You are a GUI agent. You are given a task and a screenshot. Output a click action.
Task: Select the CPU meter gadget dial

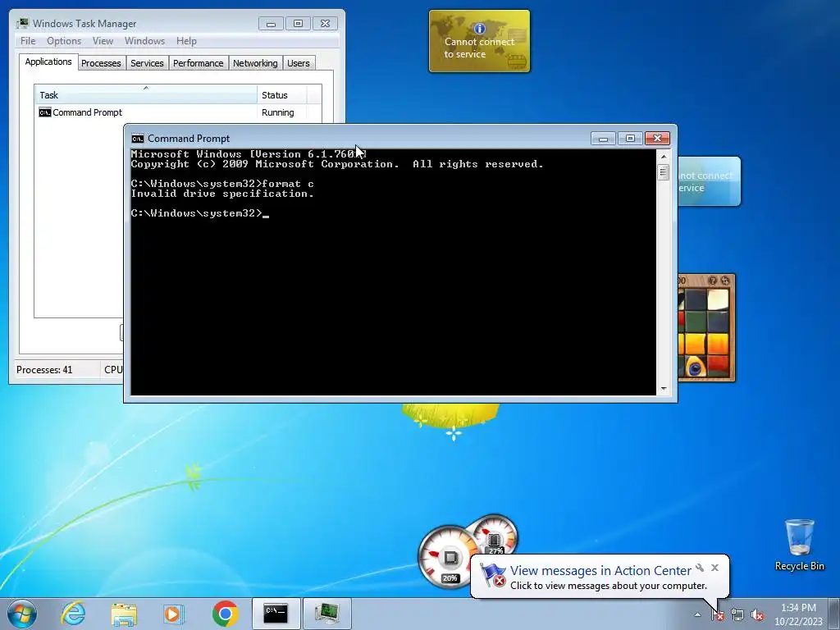coord(449,558)
